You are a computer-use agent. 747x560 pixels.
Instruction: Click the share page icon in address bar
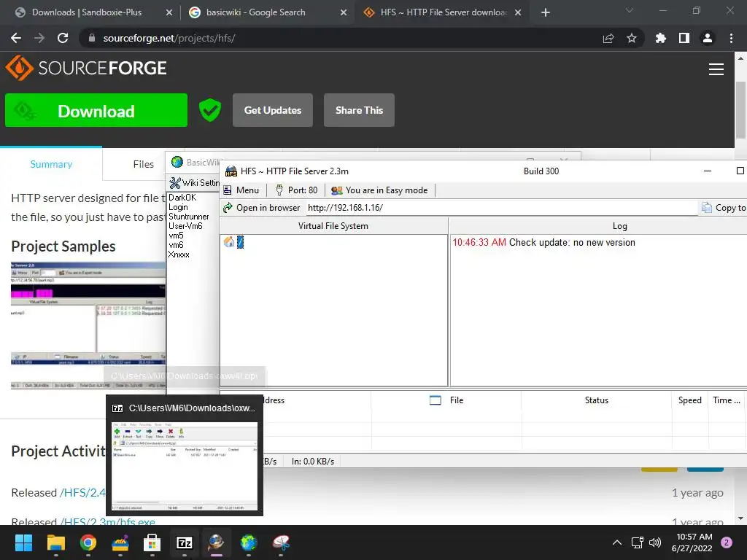[608, 38]
